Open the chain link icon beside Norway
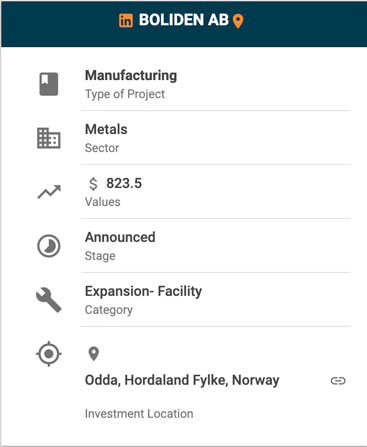 pos(338,380)
